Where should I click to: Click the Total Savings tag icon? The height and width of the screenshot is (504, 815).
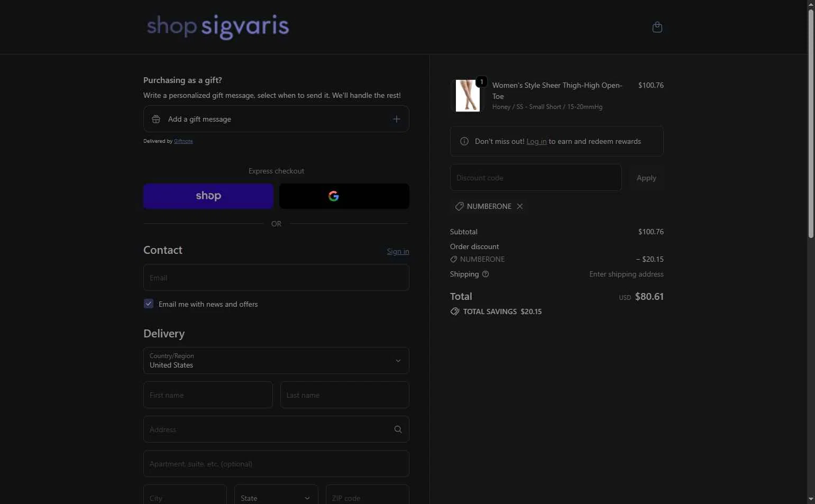tap(455, 311)
